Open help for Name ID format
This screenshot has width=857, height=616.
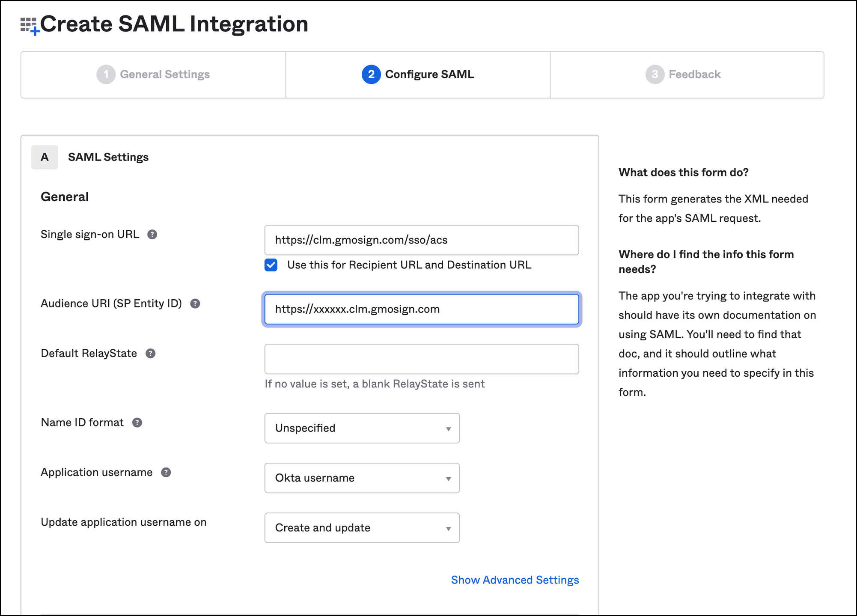(137, 423)
